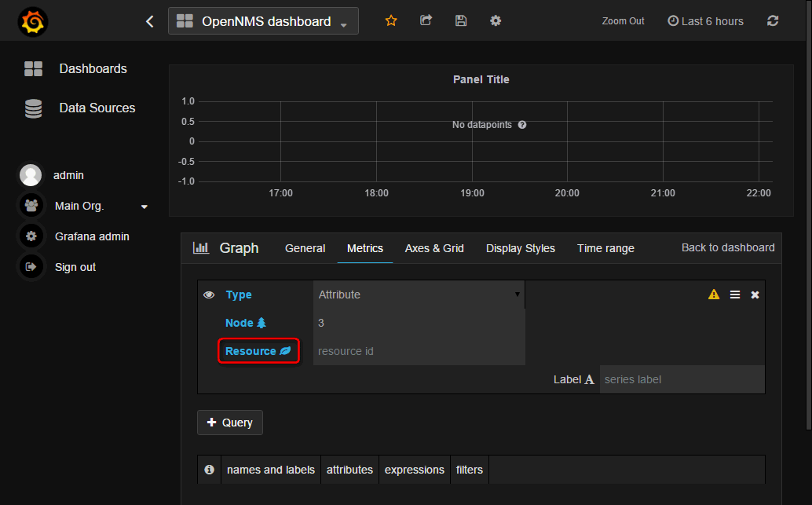Click the Panel Title heading
This screenshot has width=812, height=505.
tap(481, 79)
